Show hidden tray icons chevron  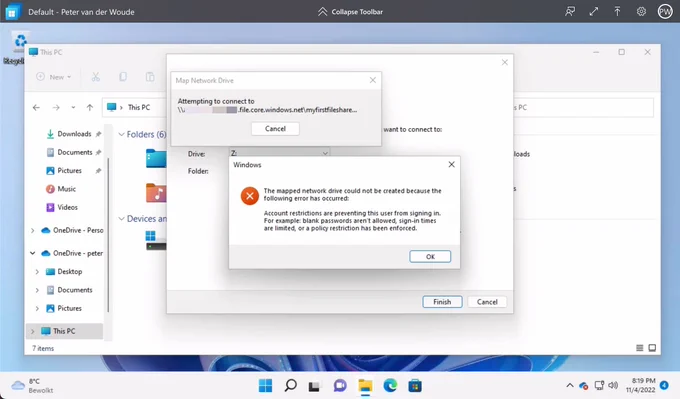pyautogui.click(x=570, y=385)
